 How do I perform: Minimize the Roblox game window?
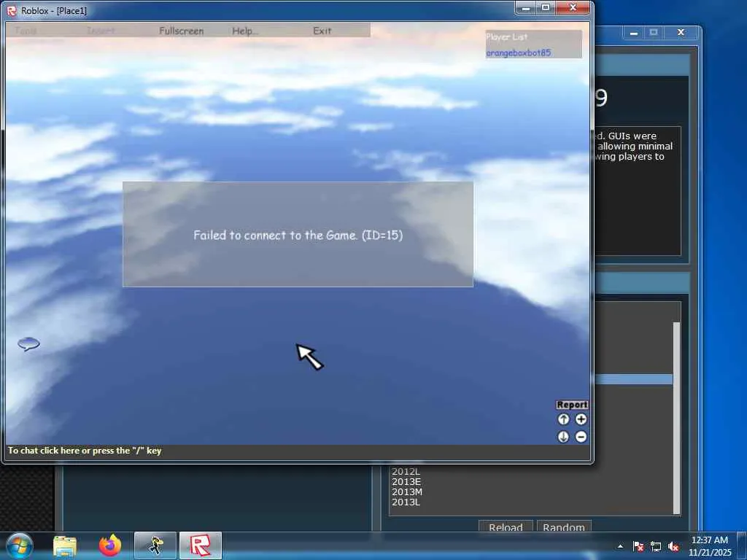point(526,8)
